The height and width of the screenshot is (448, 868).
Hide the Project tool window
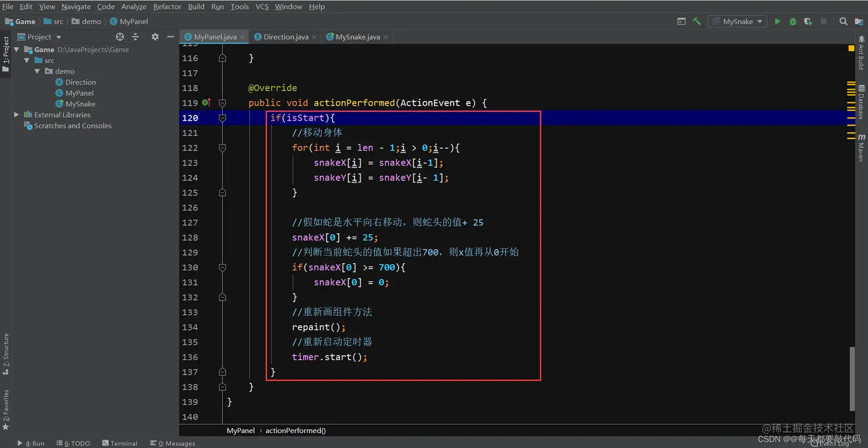click(170, 37)
